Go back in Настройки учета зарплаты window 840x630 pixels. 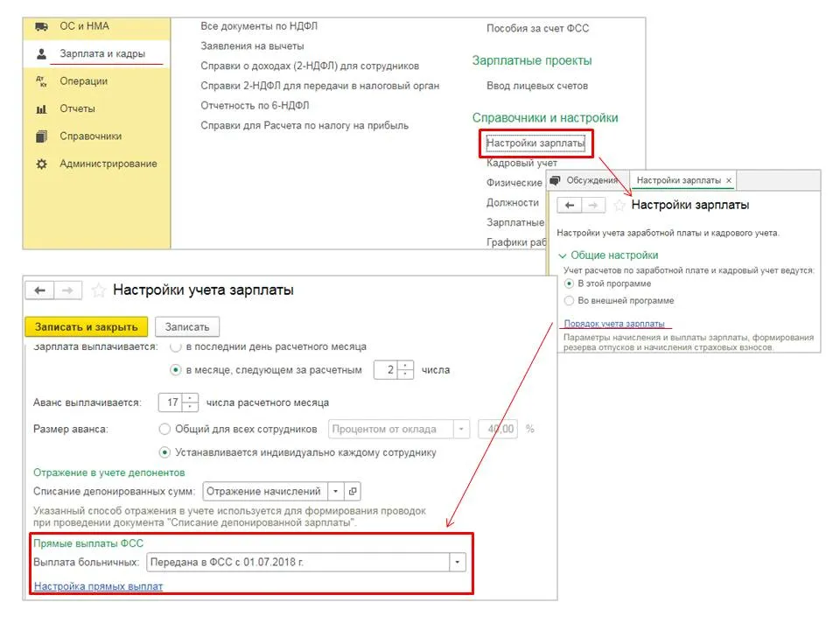coord(39,290)
